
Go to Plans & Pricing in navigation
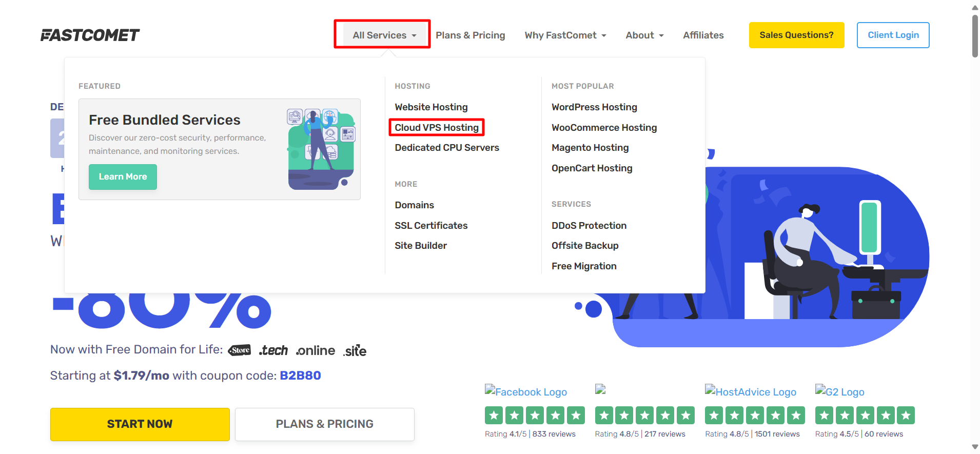471,35
